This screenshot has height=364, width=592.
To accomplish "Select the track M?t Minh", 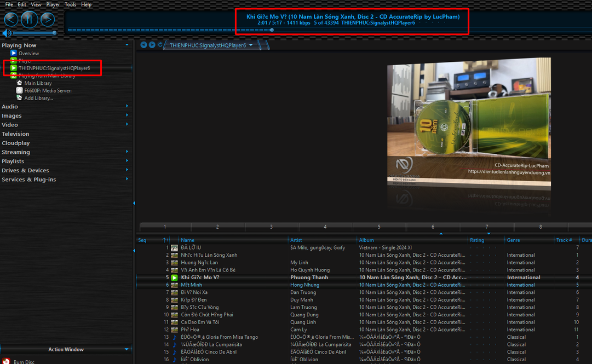I will click(x=192, y=285).
